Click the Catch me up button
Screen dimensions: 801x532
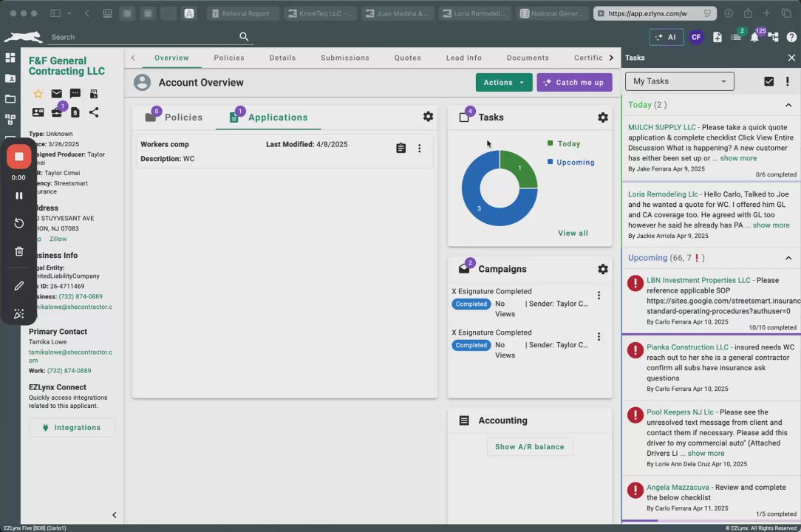[x=574, y=82]
